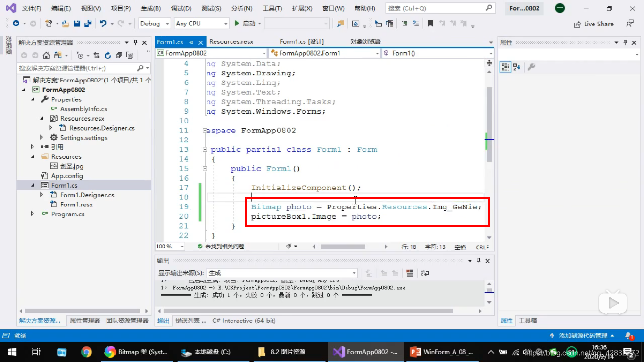Open the 扩展(X) menu
The width and height of the screenshot is (644, 362).
(x=302, y=8)
